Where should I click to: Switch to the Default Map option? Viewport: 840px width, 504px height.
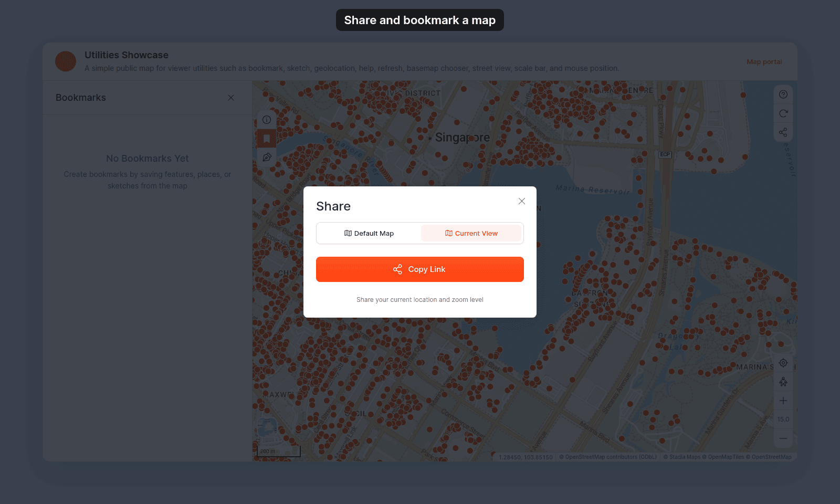click(369, 233)
